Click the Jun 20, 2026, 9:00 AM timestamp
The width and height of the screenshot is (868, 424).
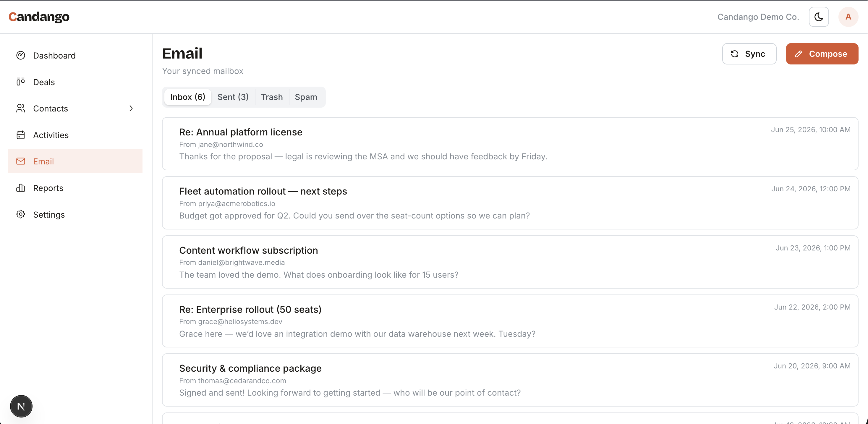[x=812, y=366]
